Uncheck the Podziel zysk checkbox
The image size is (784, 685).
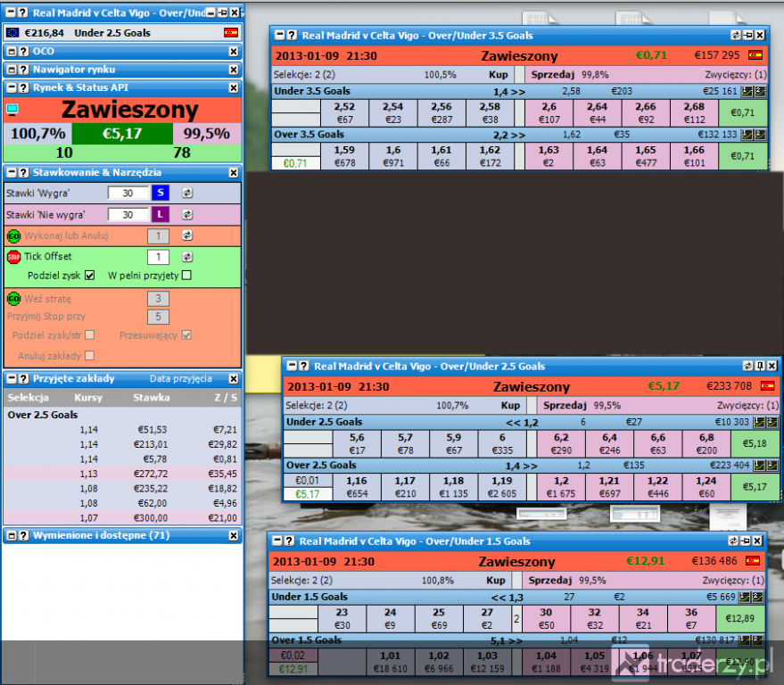pos(89,276)
